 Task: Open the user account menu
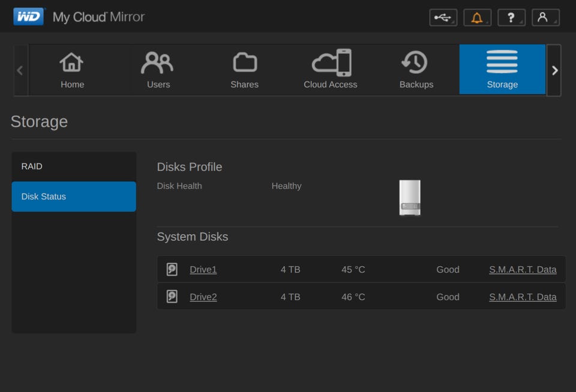click(x=545, y=17)
